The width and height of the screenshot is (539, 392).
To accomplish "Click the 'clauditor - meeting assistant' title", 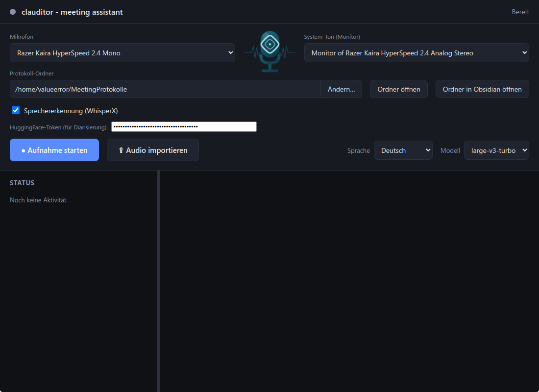I will point(72,12).
